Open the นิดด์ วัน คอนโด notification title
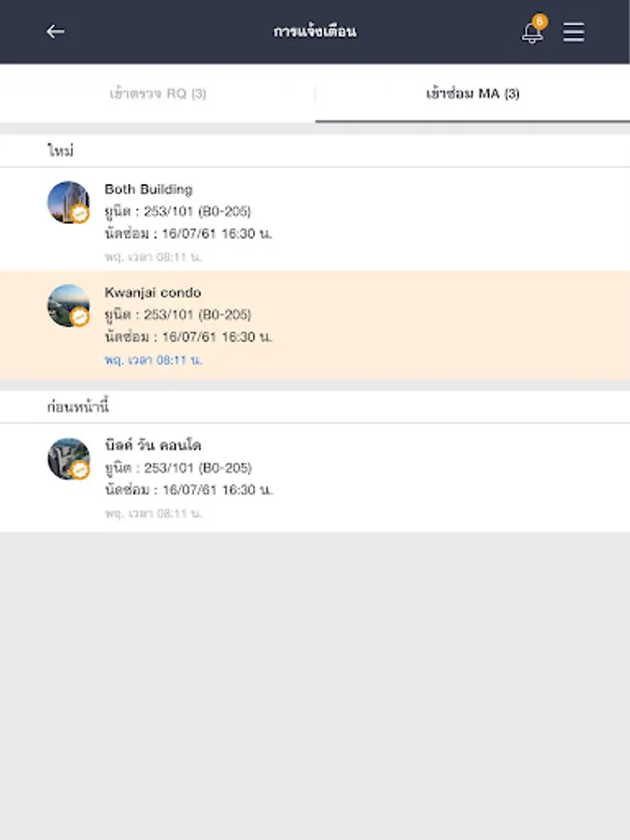The image size is (630, 840). (x=152, y=445)
